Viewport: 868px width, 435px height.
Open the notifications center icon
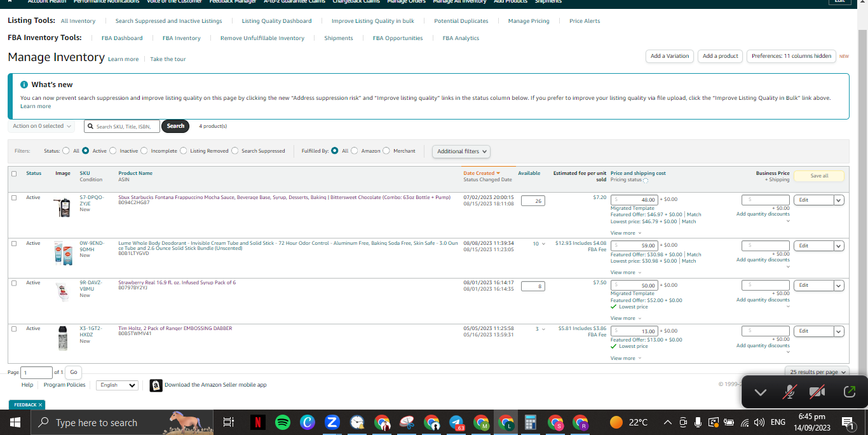847,422
